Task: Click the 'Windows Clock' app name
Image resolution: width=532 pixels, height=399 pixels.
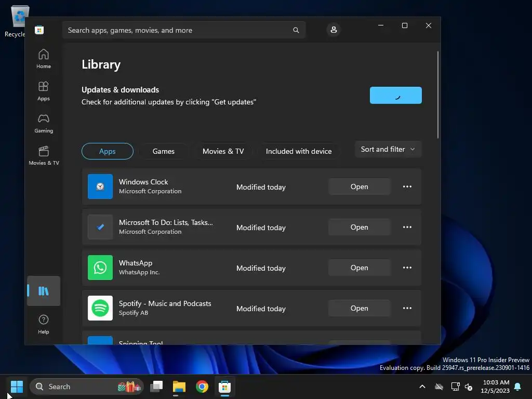Action: [143, 182]
